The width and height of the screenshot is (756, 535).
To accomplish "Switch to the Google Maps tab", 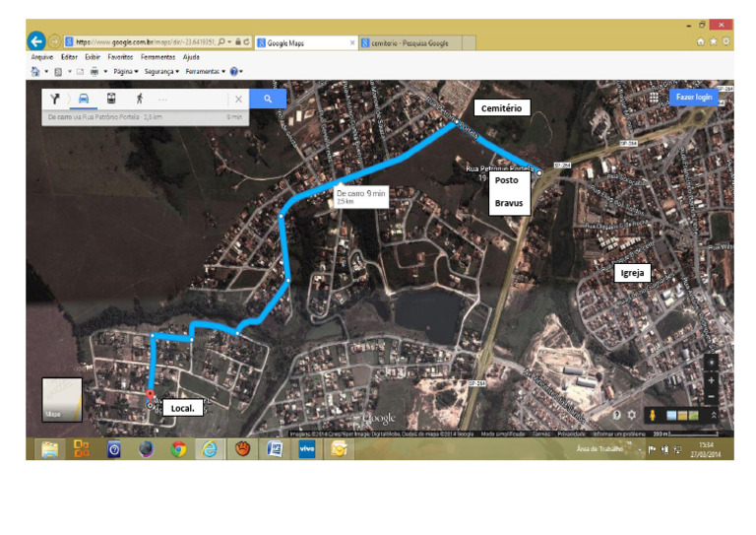I will pos(304,43).
